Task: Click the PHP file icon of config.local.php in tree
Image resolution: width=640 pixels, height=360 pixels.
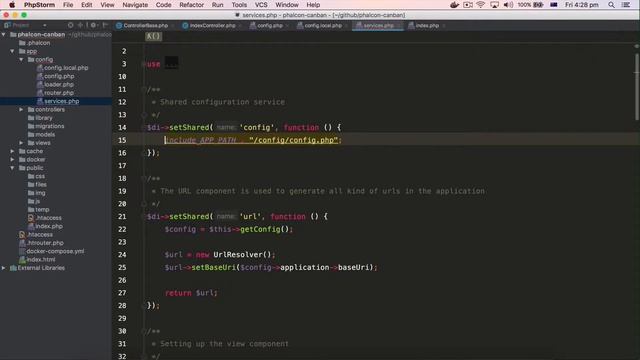Action: pyautogui.click(x=40, y=68)
